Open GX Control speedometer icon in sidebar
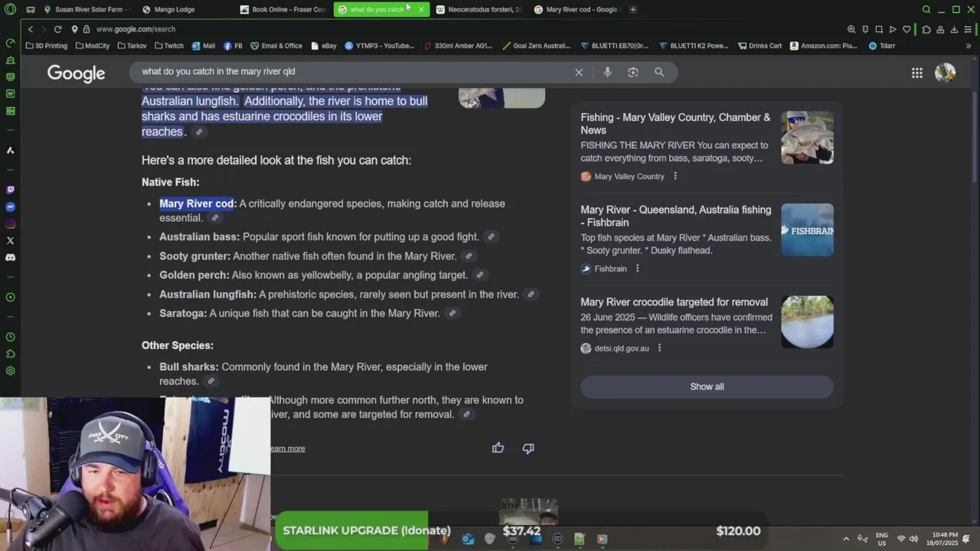 (x=10, y=43)
